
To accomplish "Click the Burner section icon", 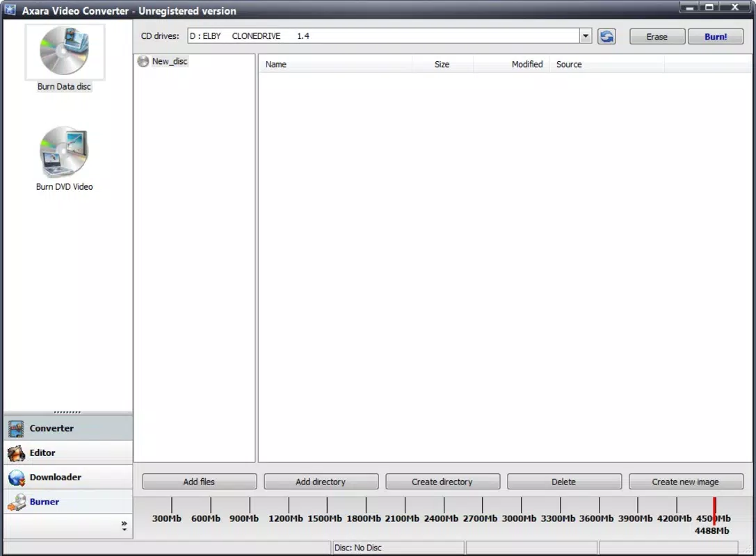I will (x=17, y=502).
